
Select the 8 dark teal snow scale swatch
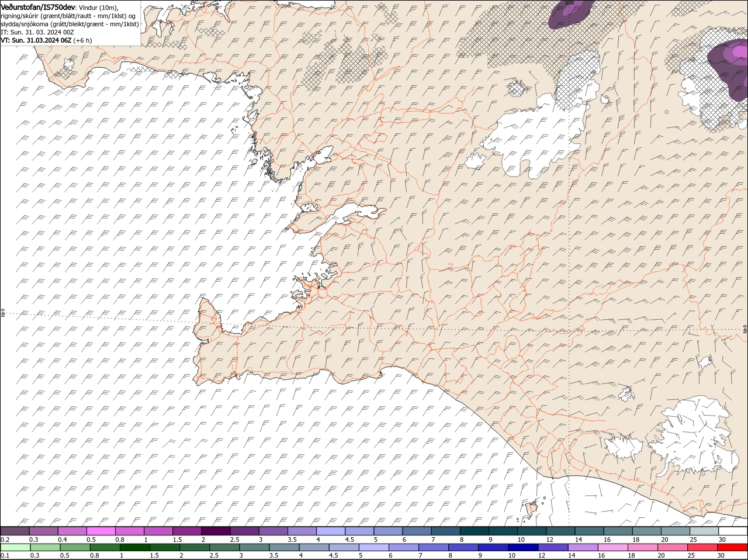pyautogui.click(x=474, y=531)
